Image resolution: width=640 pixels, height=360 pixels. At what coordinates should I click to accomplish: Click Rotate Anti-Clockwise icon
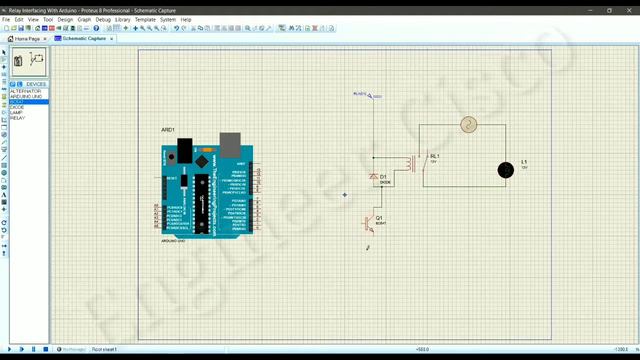[4, 230]
